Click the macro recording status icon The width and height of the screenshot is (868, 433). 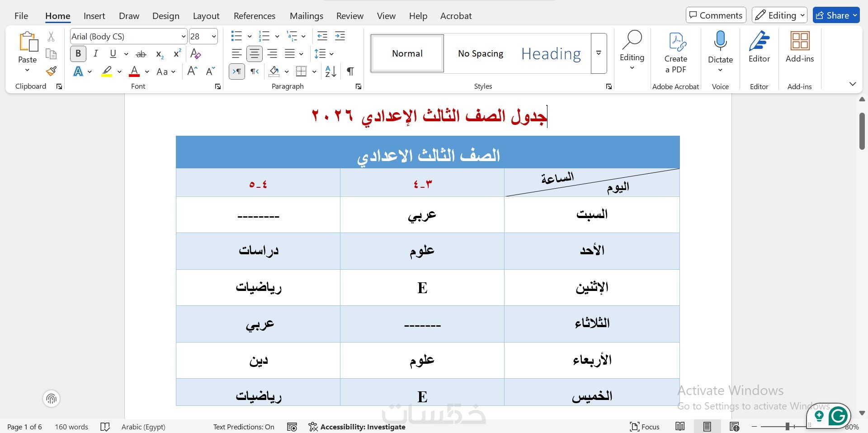(292, 427)
